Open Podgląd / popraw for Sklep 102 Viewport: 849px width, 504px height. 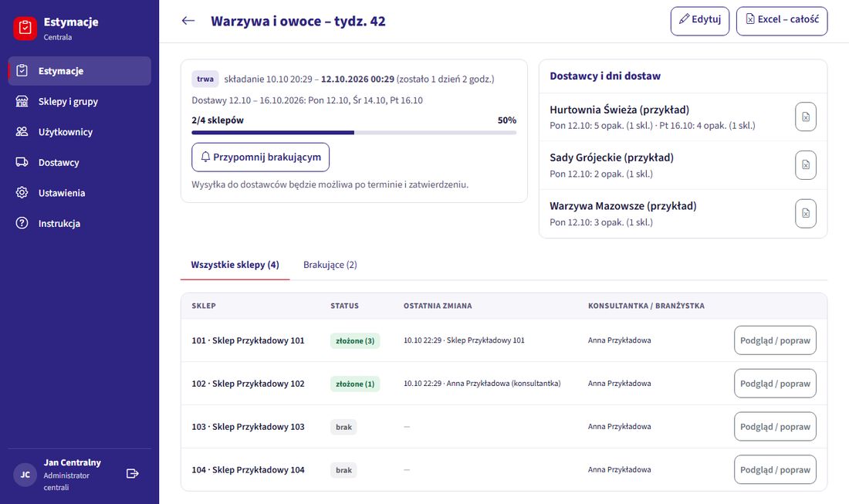[775, 384]
